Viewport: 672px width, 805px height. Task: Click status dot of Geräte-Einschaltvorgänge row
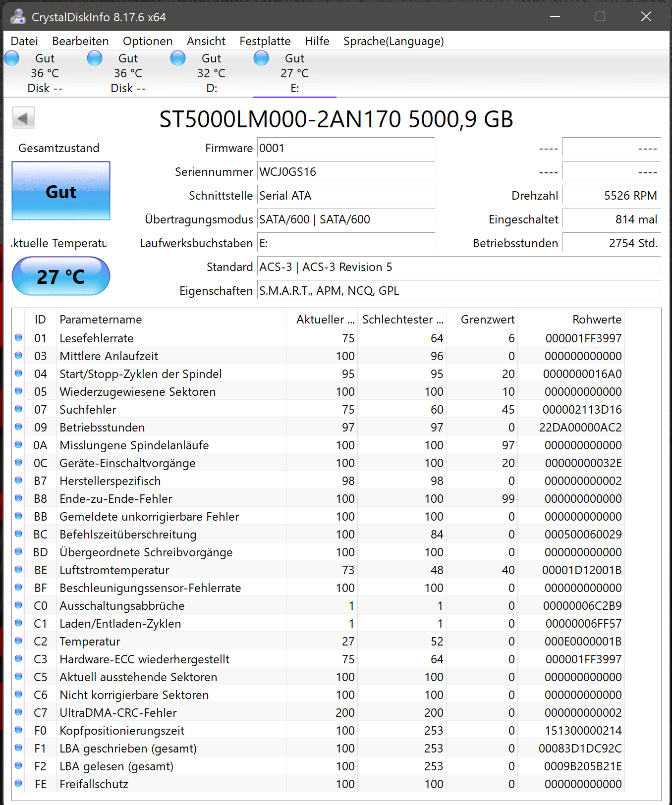pyautogui.click(x=18, y=462)
